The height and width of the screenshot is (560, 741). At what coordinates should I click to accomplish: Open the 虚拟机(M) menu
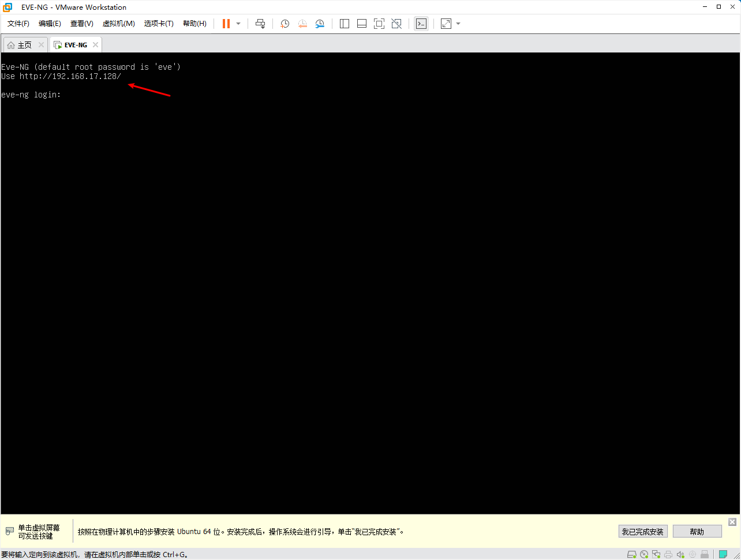[118, 24]
